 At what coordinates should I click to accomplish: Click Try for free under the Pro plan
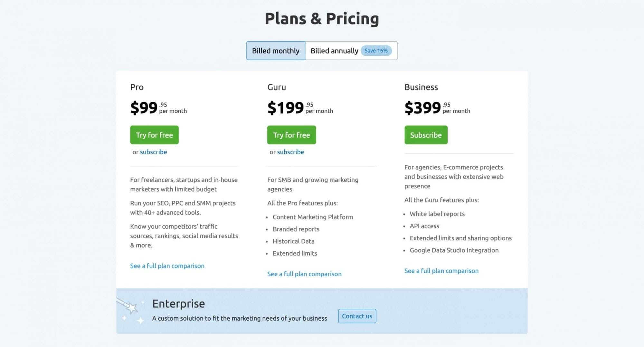[x=154, y=135]
